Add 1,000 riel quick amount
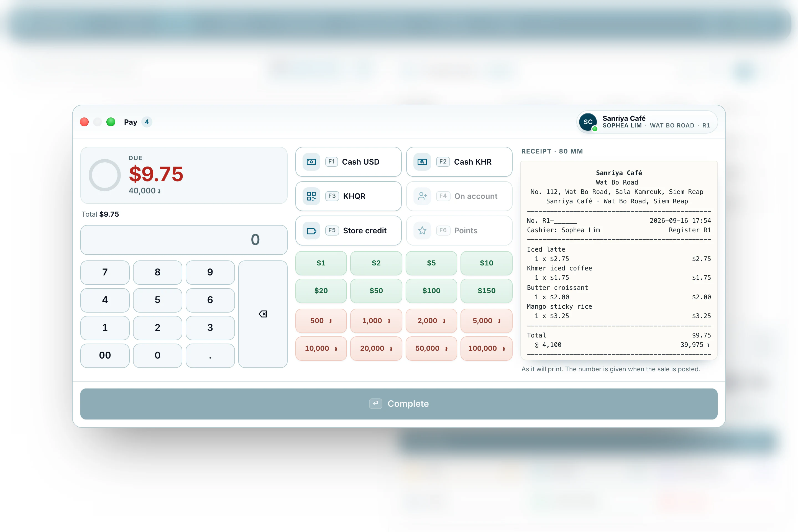The width and height of the screenshot is (798, 532). (376, 321)
